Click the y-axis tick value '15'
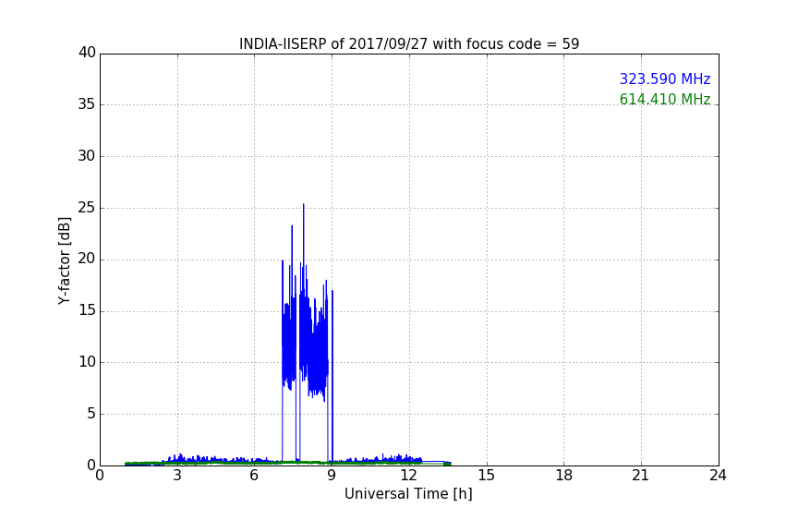798x532 pixels. 87,310
